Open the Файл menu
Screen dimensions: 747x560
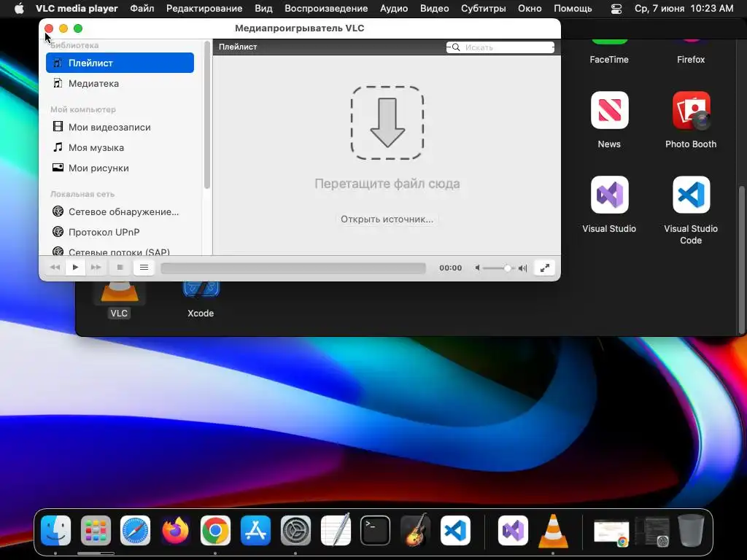(142, 9)
